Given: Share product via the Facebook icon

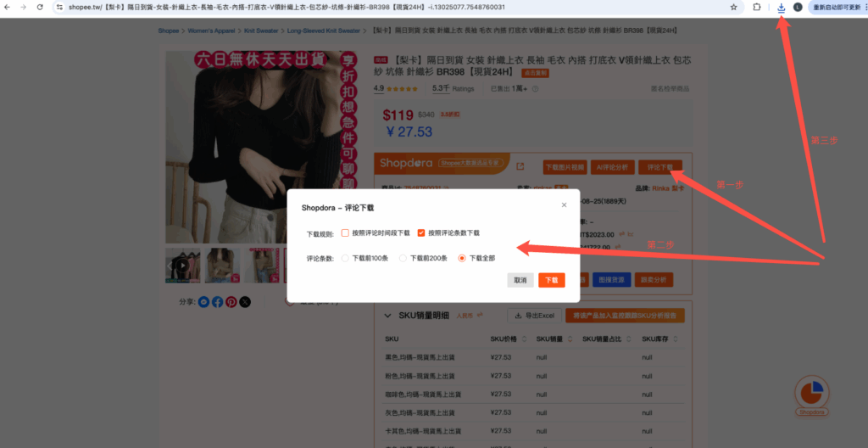Looking at the screenshot, I should (x=217, y=301).
